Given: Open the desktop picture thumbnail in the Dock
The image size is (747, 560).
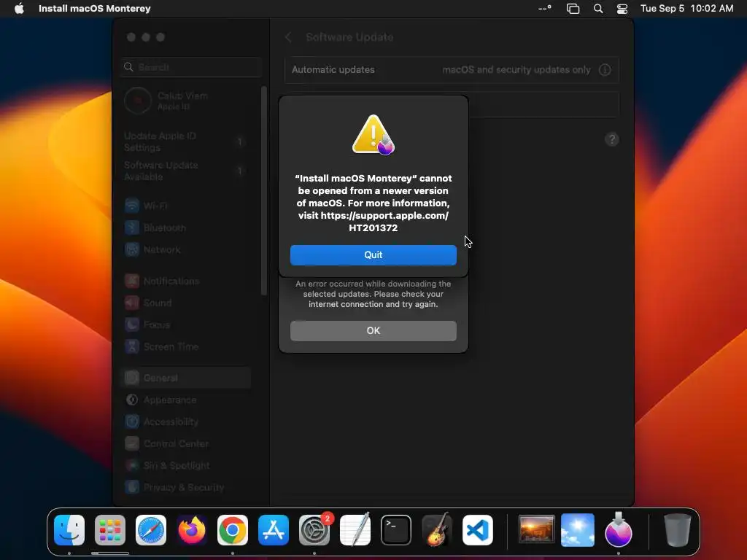Looking at the screenshot, I should pyautogui.click(x=536, y=529).
